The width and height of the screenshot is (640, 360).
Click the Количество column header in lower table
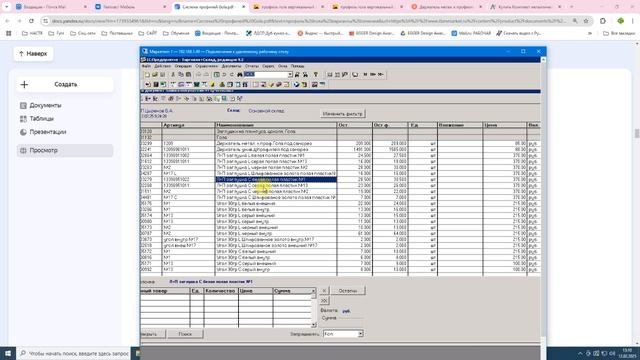click(x=220, y=291)
